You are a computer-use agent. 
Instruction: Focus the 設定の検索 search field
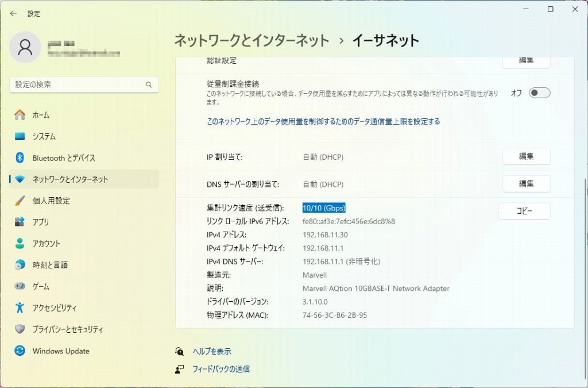tap(84, 85)
